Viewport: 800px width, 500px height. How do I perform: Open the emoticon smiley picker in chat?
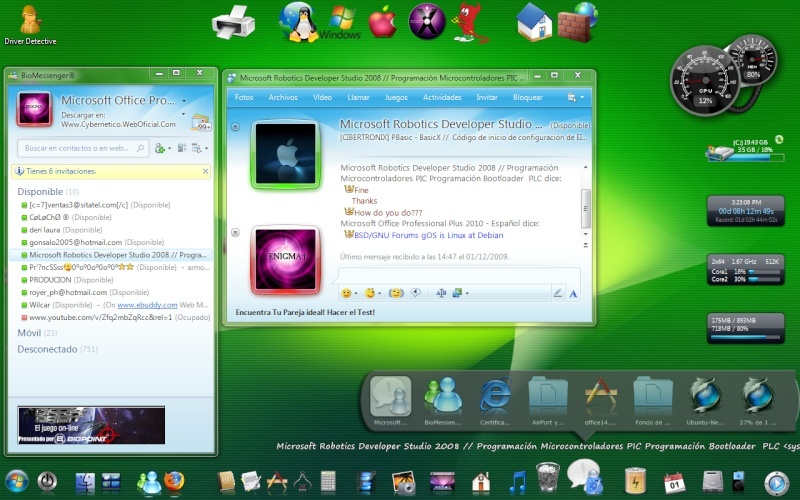[x=346, y=293]
